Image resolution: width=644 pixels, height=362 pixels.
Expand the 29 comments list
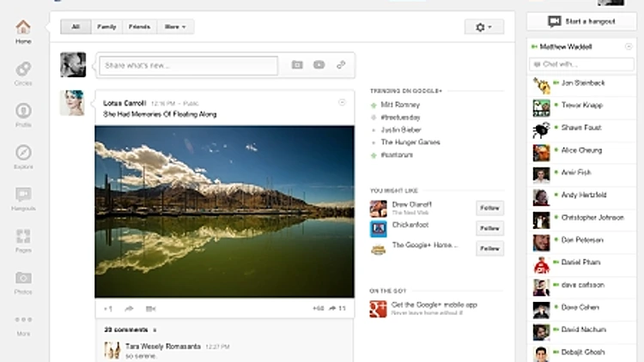click(x=130, y=329)
